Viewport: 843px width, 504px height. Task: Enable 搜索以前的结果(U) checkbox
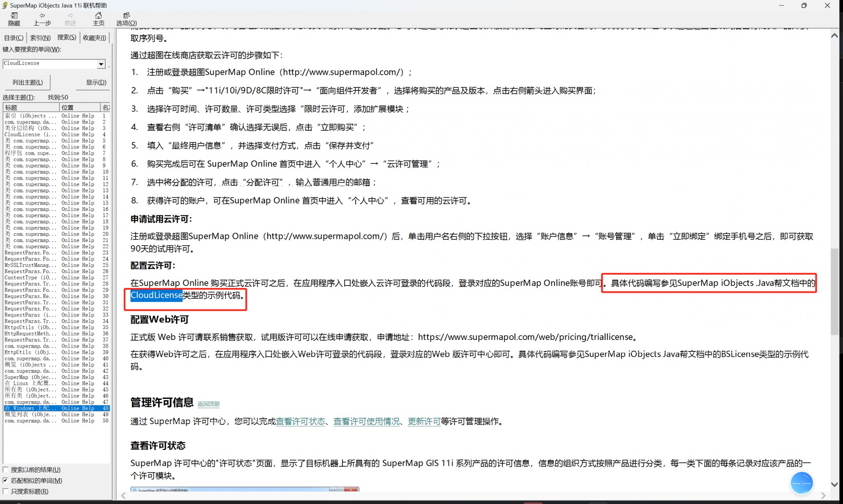[6, 469]
